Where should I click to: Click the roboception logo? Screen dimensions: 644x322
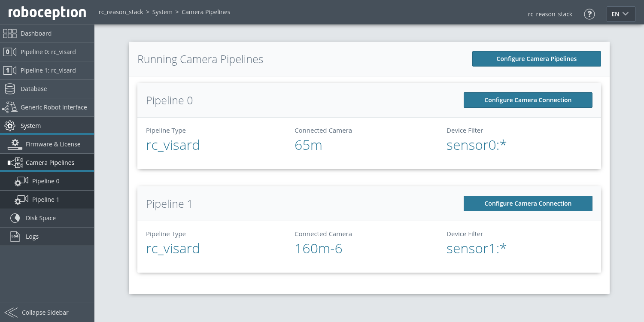pyautogui.click(x=47, y=12)
